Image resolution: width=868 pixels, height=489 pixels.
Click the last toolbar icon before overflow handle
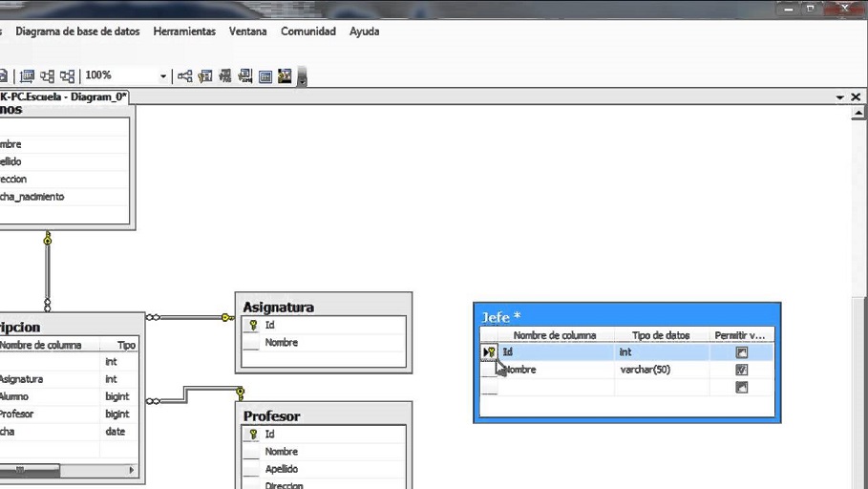click(285, 76)
